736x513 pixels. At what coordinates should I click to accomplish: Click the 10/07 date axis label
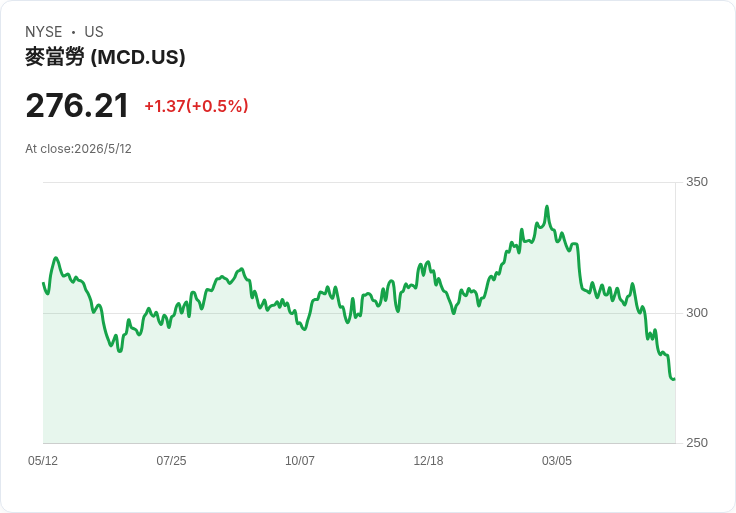tap(300, 461)
